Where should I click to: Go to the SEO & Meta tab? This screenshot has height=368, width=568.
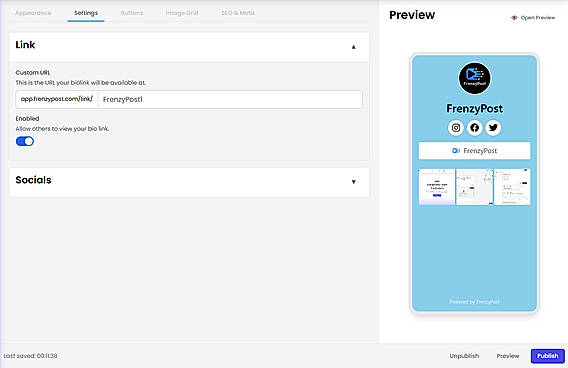(x=238, y=13)
